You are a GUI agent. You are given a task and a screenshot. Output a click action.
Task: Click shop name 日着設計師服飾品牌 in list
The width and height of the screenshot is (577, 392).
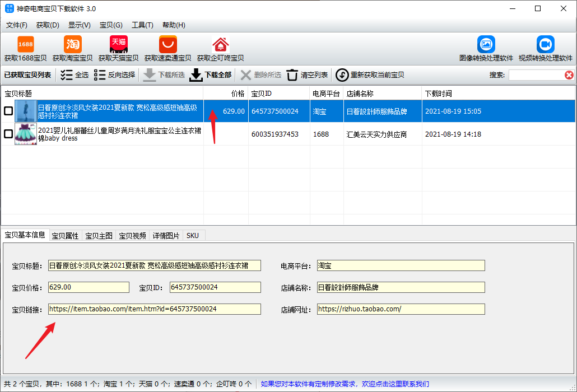(x=376, y=111)
